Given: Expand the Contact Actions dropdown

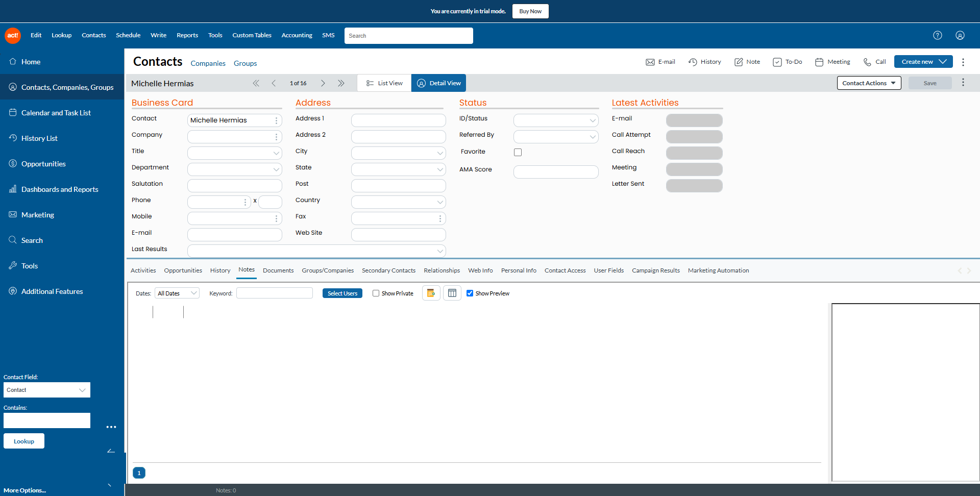Looking at the screenshot, I should pos(869,83).
